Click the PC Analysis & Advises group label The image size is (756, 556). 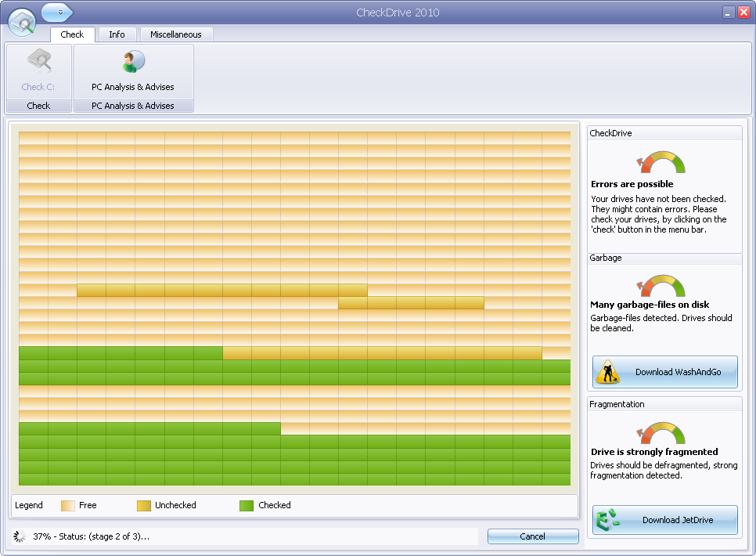[x=133, y=106]
